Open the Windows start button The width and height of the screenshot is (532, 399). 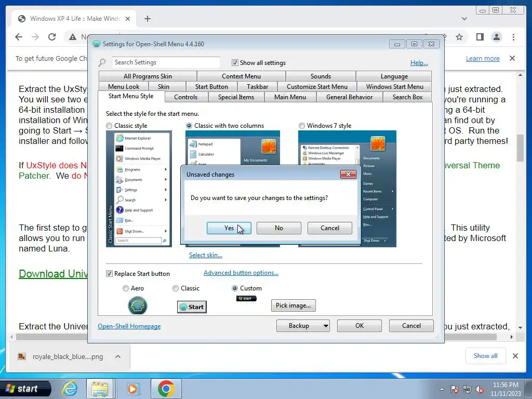click(x=25, y=389)
